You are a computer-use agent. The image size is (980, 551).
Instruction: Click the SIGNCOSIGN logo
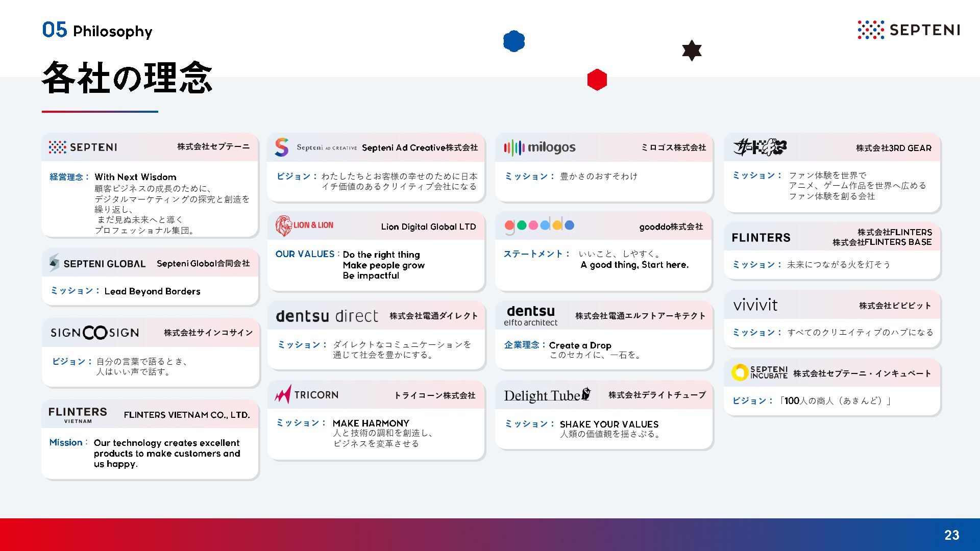(94, 333)
